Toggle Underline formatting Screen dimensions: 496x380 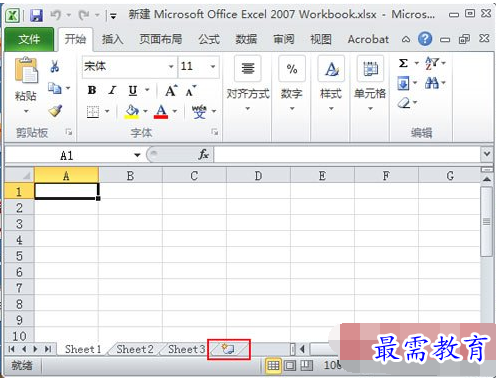click(133, 90)
